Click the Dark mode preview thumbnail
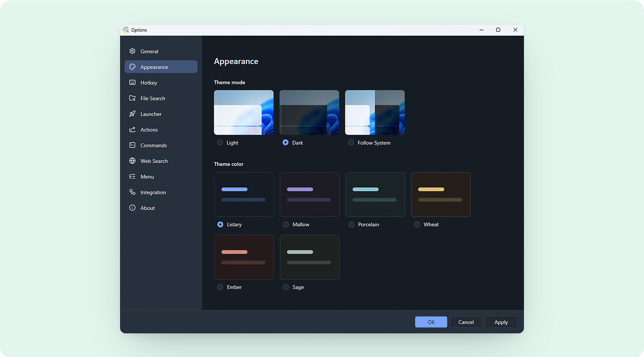The image size is (644, 357). coord(309,113)
